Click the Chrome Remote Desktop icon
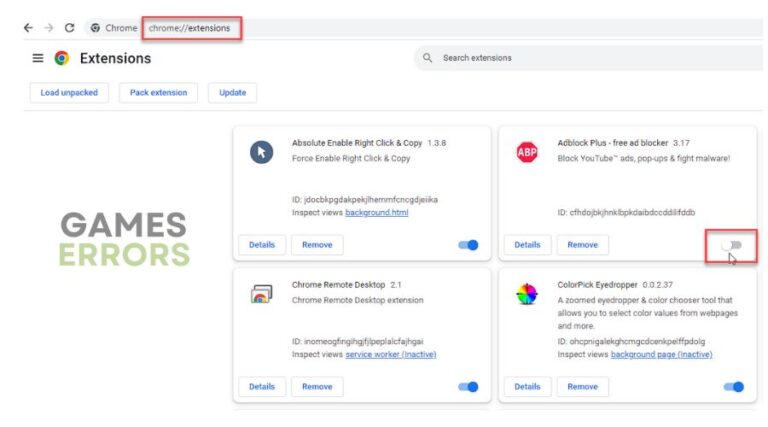 point(261,294)
